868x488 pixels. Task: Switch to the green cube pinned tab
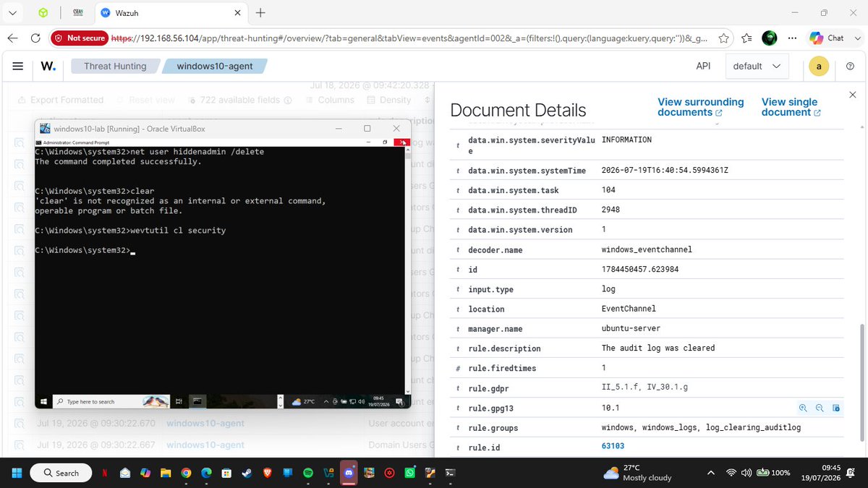(x=44, y=13)
